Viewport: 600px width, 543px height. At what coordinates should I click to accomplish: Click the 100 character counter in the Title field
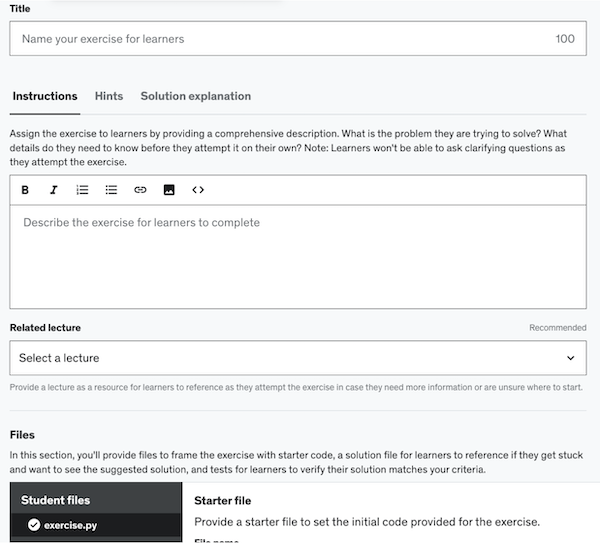(565, 39)
